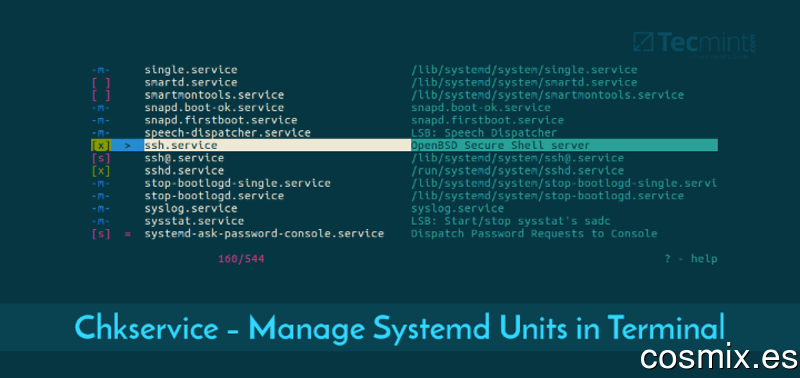800x378 pixels.
Task: Select the single.service row
Action: pos(405,70)
